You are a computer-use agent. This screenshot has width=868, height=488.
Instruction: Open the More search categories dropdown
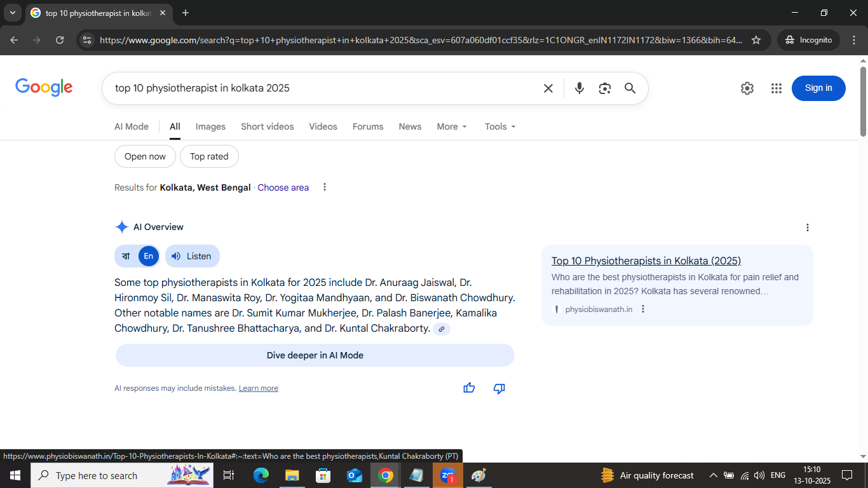point(451,126)
